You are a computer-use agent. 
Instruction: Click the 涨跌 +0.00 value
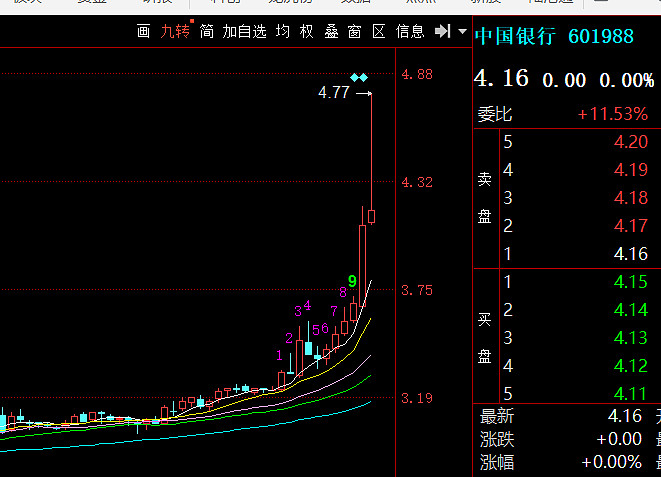pyautogui.click(x=619, y=439)
